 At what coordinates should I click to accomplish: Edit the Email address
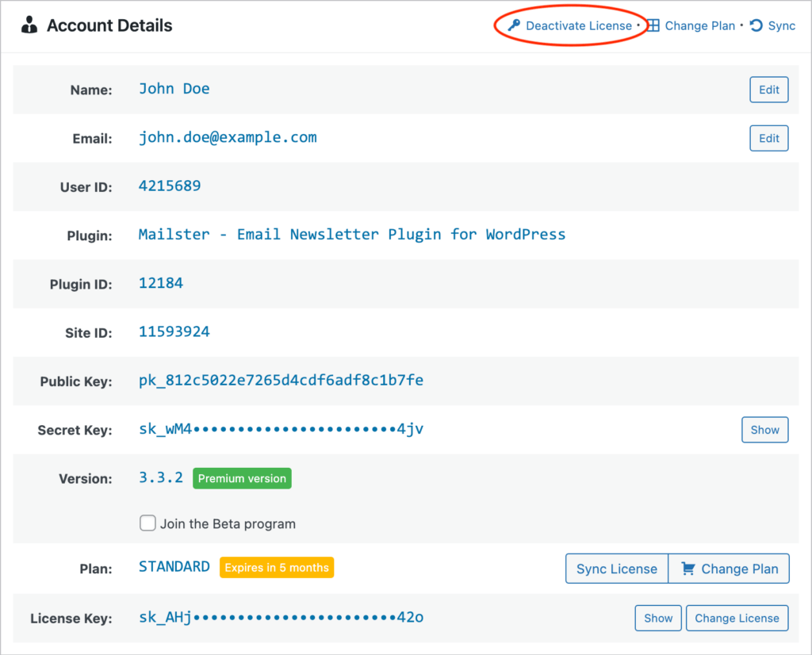pos(768,138)
